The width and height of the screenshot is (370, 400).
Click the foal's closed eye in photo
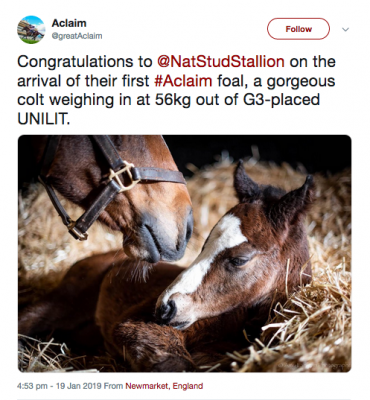pyautogui.click(x=239, y=261)
